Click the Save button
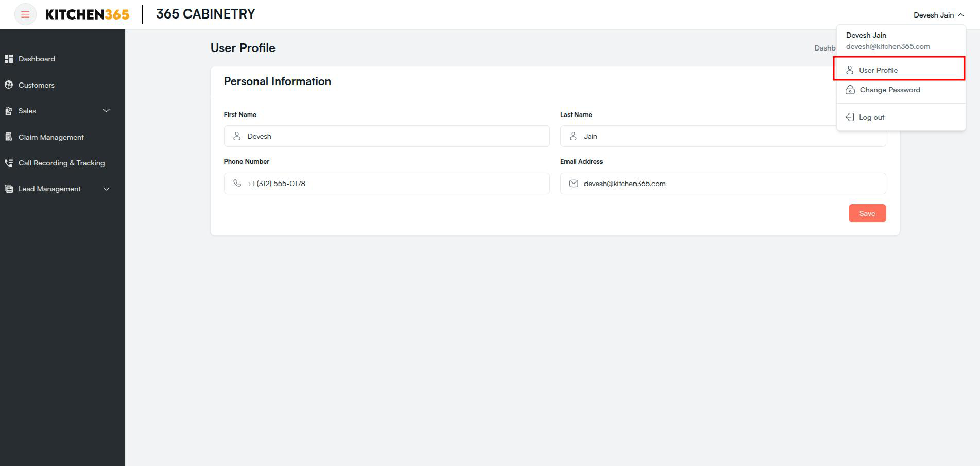 (x=867, y=213)
